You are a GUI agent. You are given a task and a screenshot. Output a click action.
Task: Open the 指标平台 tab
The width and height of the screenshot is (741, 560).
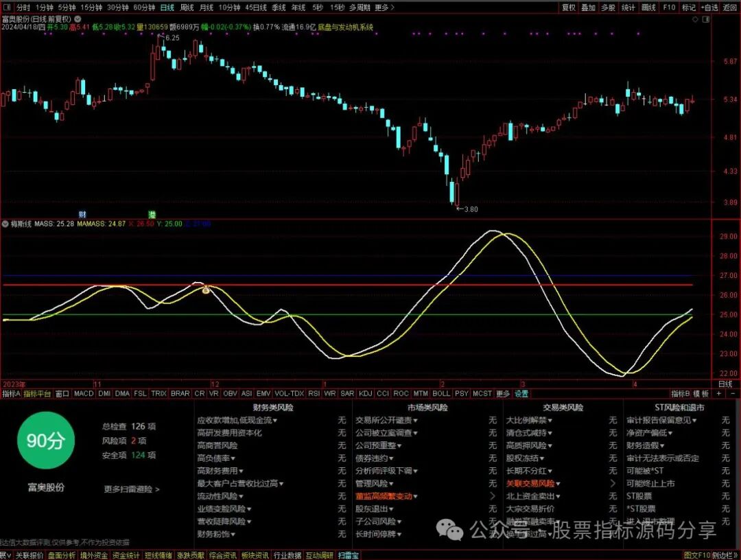pos(37,394)
